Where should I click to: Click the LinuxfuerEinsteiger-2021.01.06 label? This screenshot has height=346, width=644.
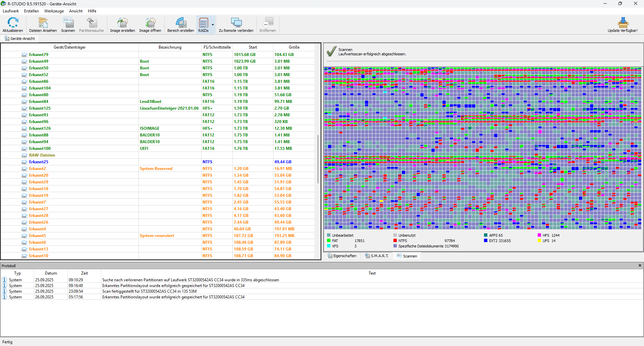[169, 108]
